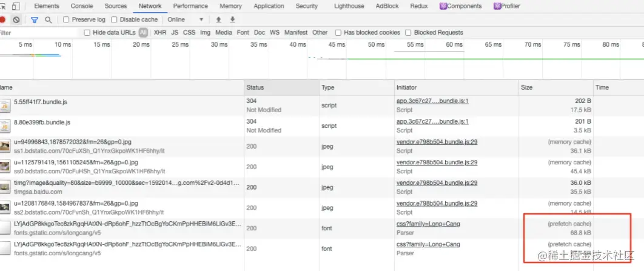Filter requests by Other

320,33
